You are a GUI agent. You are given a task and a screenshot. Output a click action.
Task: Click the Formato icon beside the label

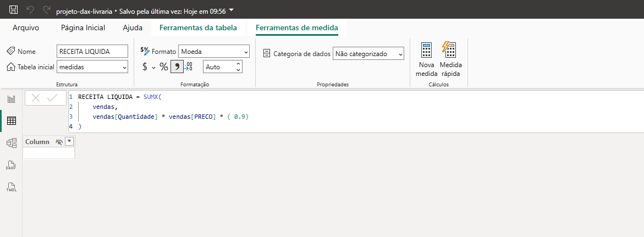[x=145, y=51]
